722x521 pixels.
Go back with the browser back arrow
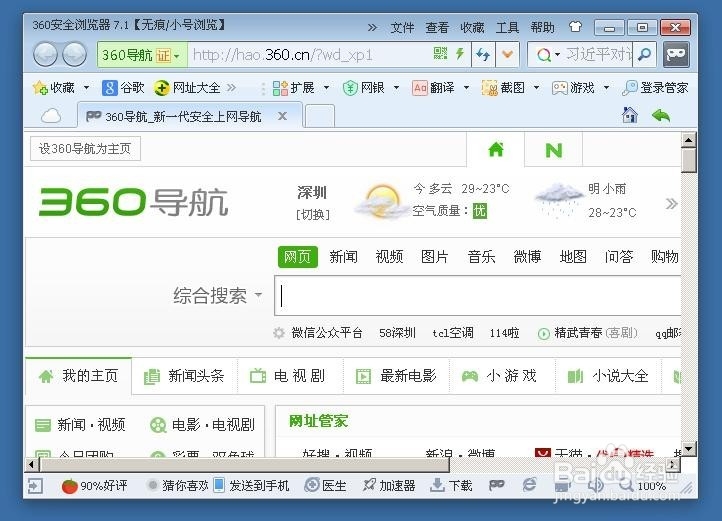coord(46,54)
